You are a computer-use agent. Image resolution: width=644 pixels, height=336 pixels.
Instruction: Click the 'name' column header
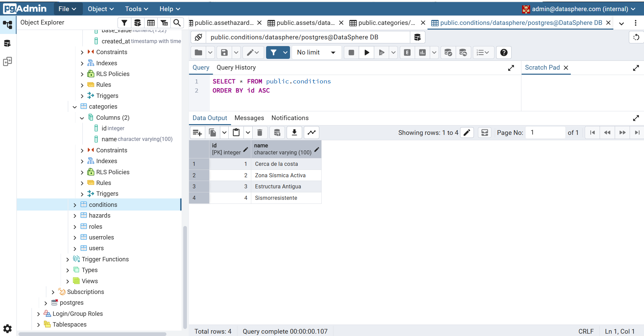(x=286, y=149)
